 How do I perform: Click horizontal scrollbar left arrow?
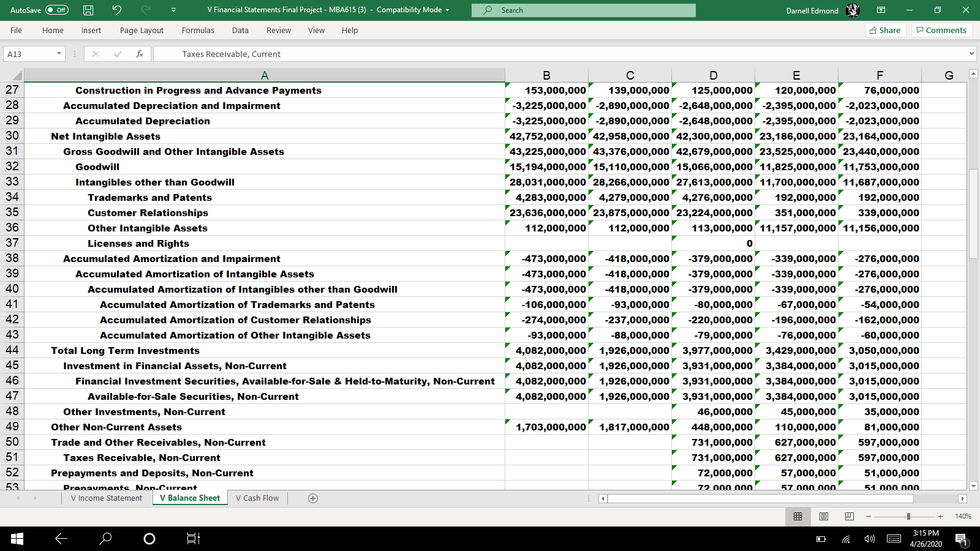pos(603,498)
